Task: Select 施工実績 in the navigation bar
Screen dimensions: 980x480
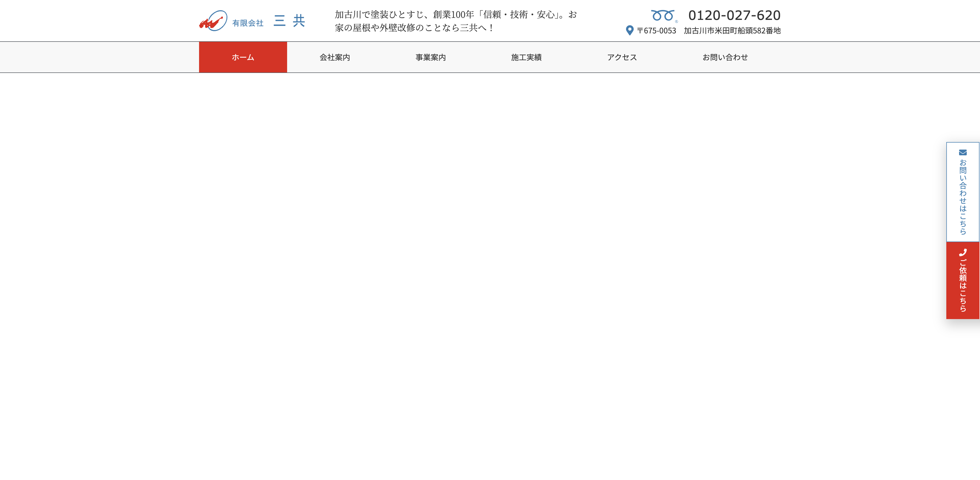Action: (526, 57)
